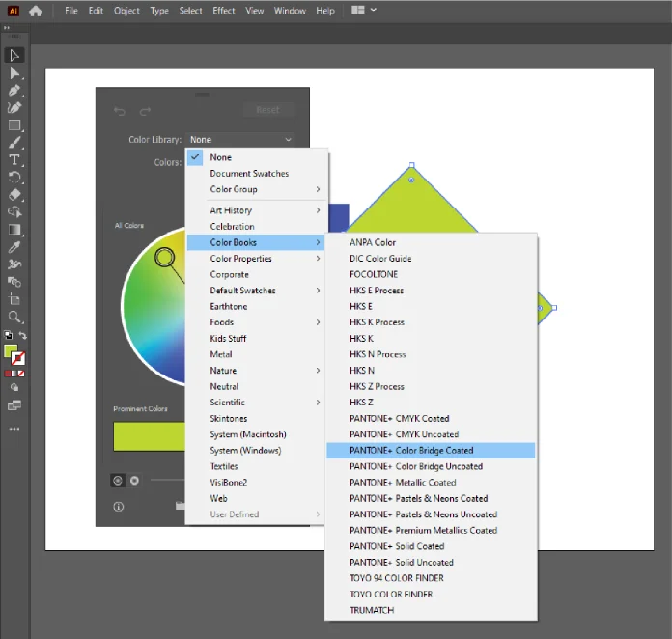
Task: Open the Color Library dropdown
Action: pyautogui.click(x=240, y=140)
